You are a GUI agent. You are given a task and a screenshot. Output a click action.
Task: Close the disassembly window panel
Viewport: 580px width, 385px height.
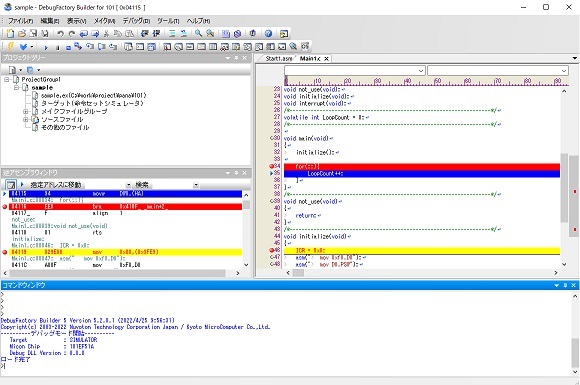pos(244,173)
